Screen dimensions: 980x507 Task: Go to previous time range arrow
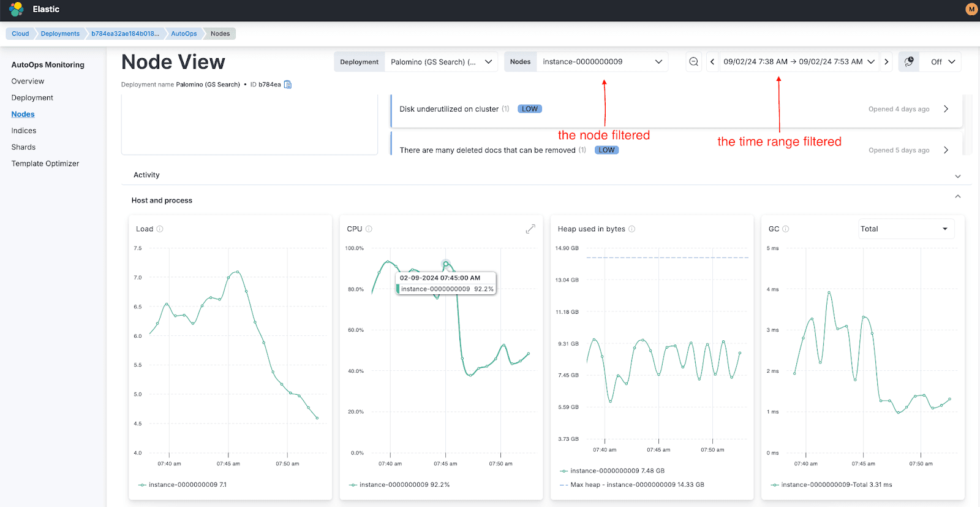point(712,62)
